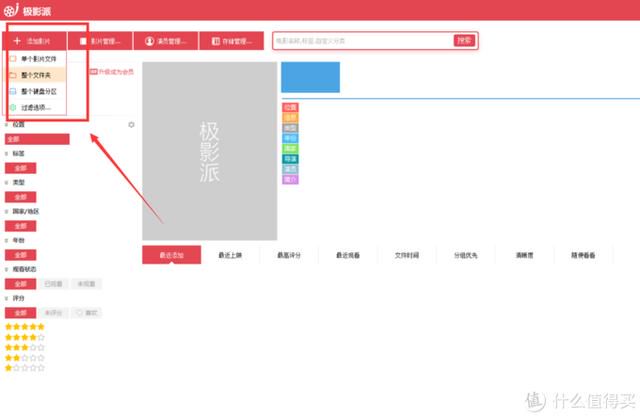Click the red 搜索 search button
This screenshot has width=640, height=417.
tap(464, 40)
